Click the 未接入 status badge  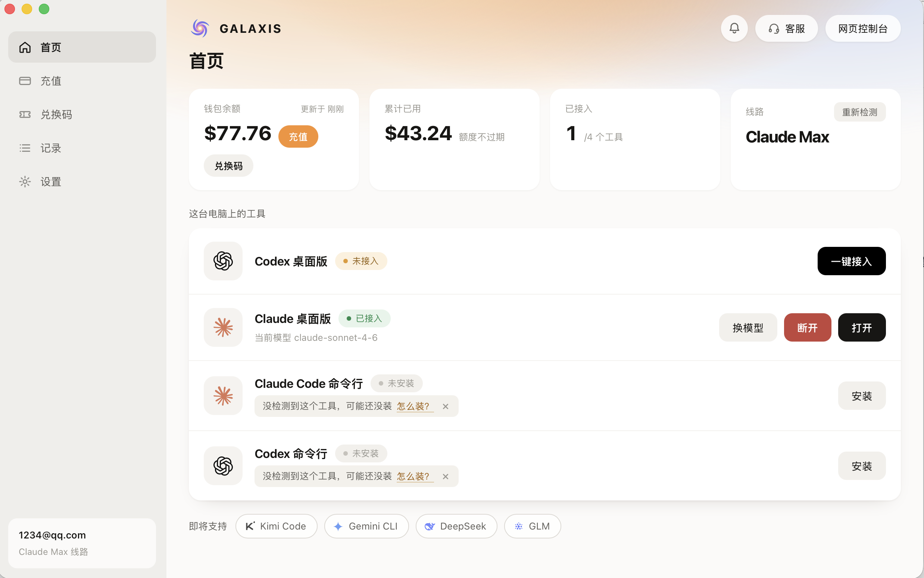361,261
